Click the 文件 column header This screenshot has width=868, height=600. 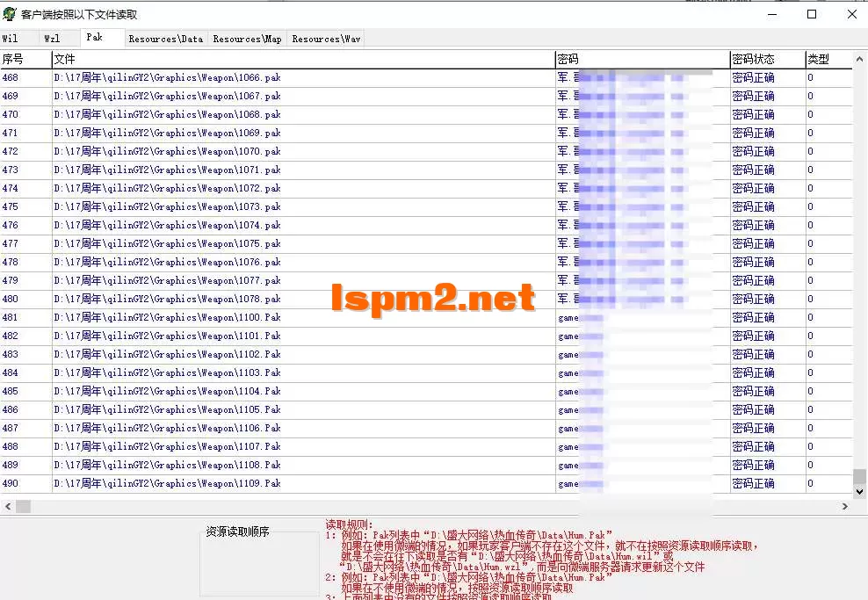303,59
